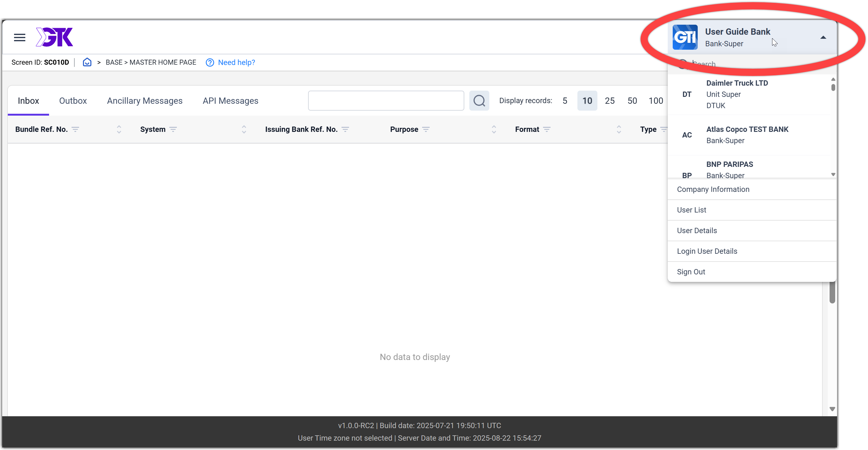This screenshot has height=450, width=868.
Task: Click the Server Date and Time footer text
Action: click(469, 438)
